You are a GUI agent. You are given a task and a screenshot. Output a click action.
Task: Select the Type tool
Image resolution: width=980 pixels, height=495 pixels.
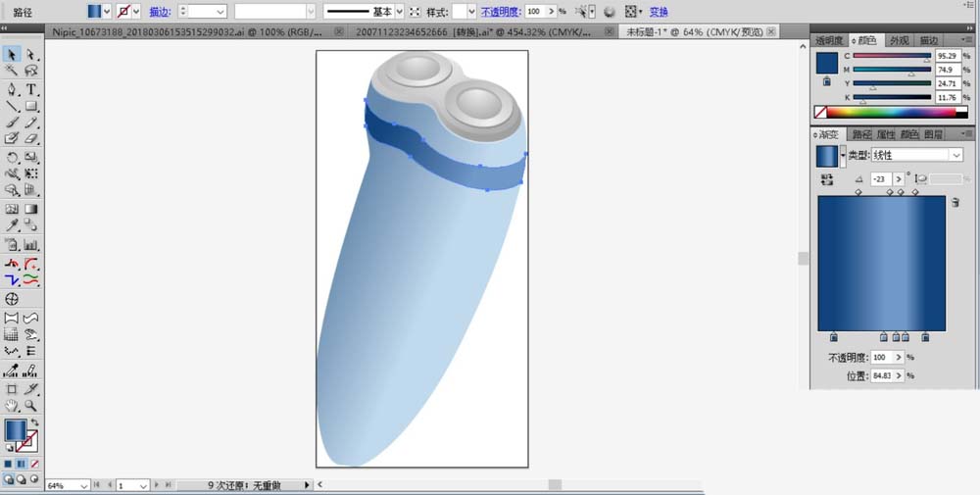pyautogui.click(x=30, y=89)
